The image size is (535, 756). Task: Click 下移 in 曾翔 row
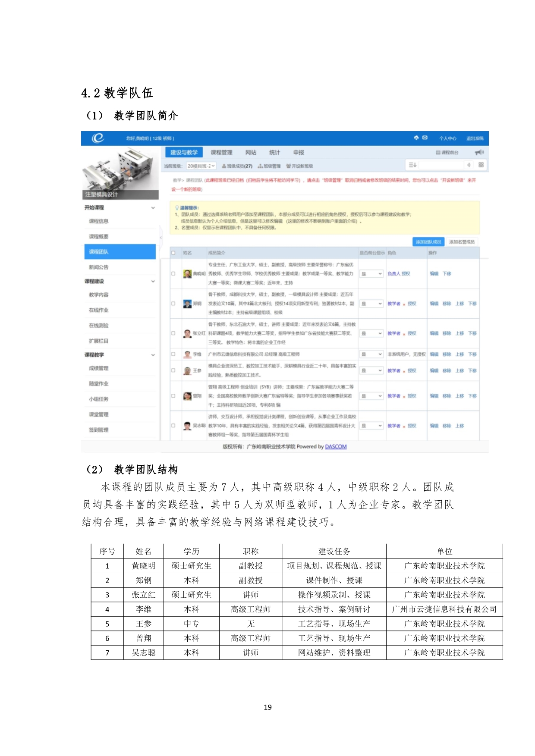click(x=472, y=396)
